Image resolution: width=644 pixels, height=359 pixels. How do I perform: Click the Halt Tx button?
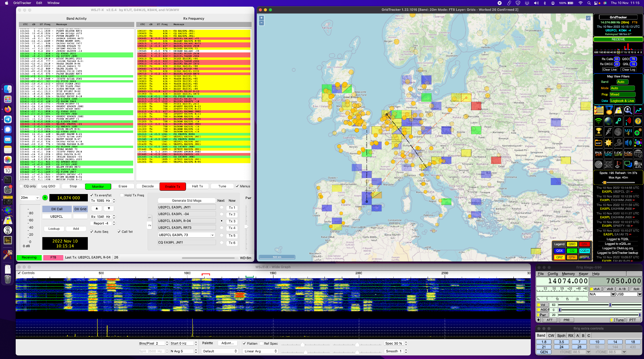click(197, 186)
